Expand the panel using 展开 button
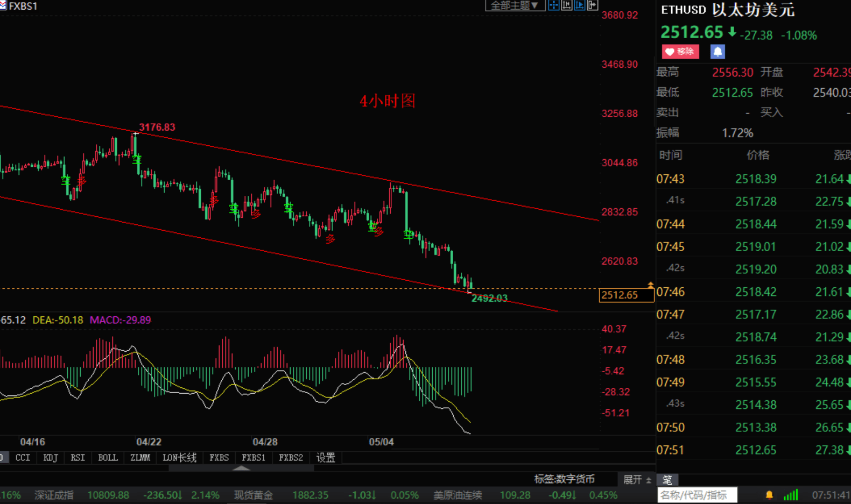 pyautogui.click(x=637, y=480)
